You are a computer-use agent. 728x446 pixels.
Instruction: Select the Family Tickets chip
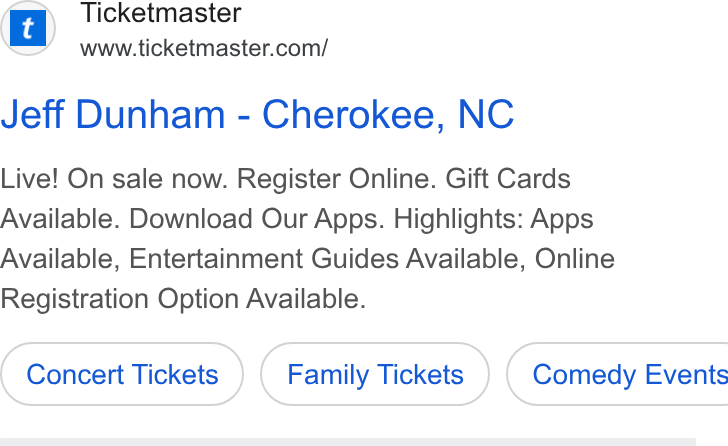(x=375, y=374)
